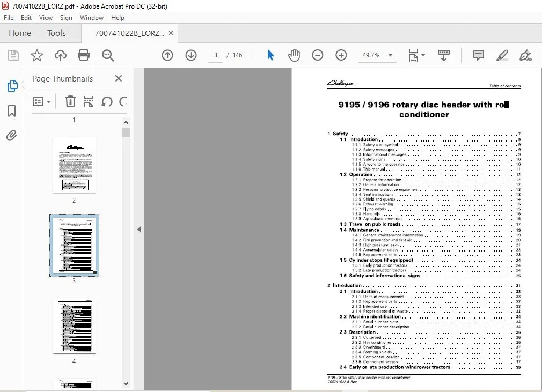Toggle the Page Thumbnails pane icon
Image resolution: width=542 pixels, height=392 pixels.
tap(12, 86)
